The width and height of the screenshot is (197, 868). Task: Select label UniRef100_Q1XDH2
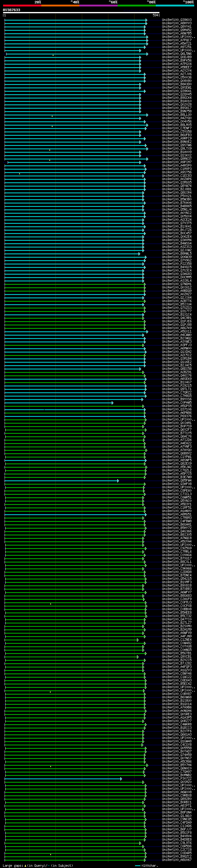(177, 352)
